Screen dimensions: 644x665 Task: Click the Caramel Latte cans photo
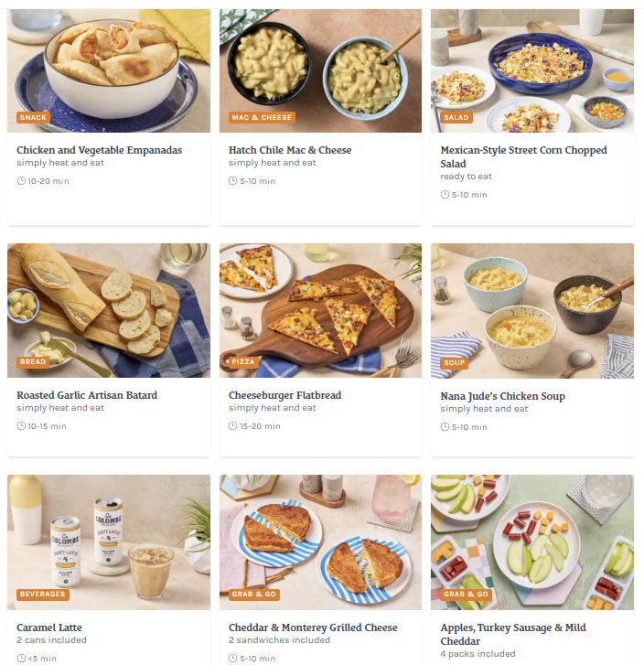pos(109,542)
